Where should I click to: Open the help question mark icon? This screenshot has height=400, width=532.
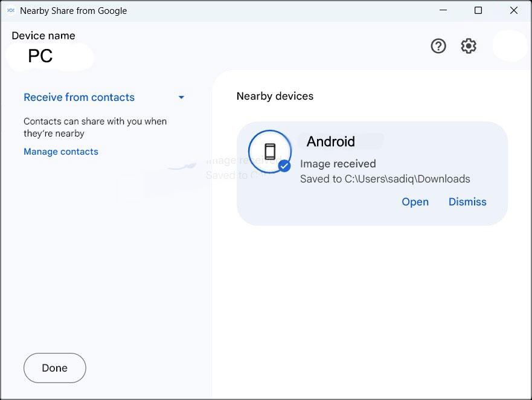click(x=438, y=46)
